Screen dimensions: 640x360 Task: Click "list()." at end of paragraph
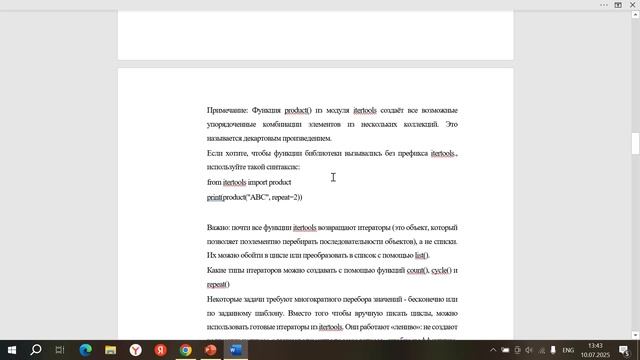tap(422, 256)
